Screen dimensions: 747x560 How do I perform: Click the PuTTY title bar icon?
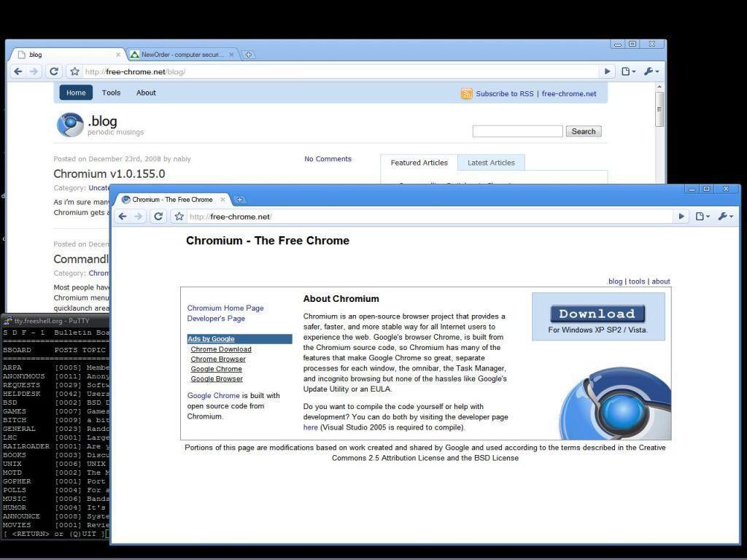[8, 321]
